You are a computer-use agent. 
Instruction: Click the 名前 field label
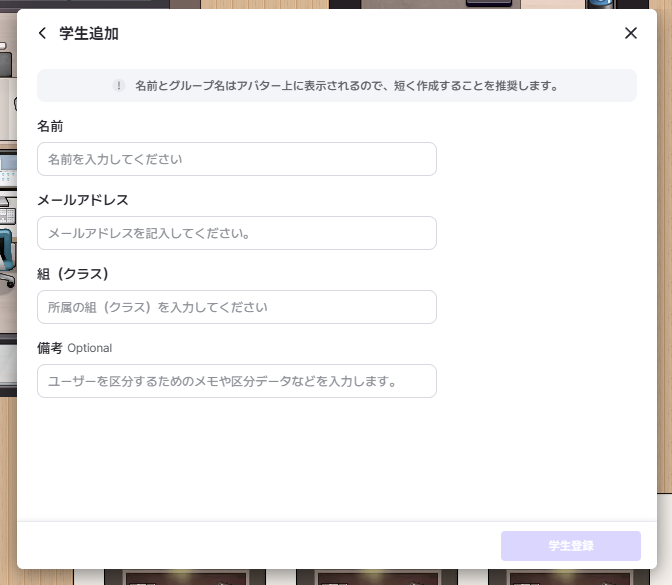pos(51,126)
